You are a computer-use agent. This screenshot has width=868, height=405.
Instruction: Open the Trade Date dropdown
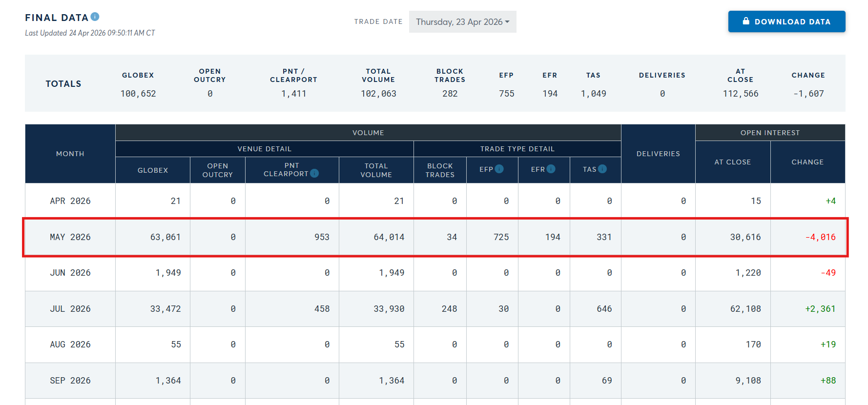[462, 22]
